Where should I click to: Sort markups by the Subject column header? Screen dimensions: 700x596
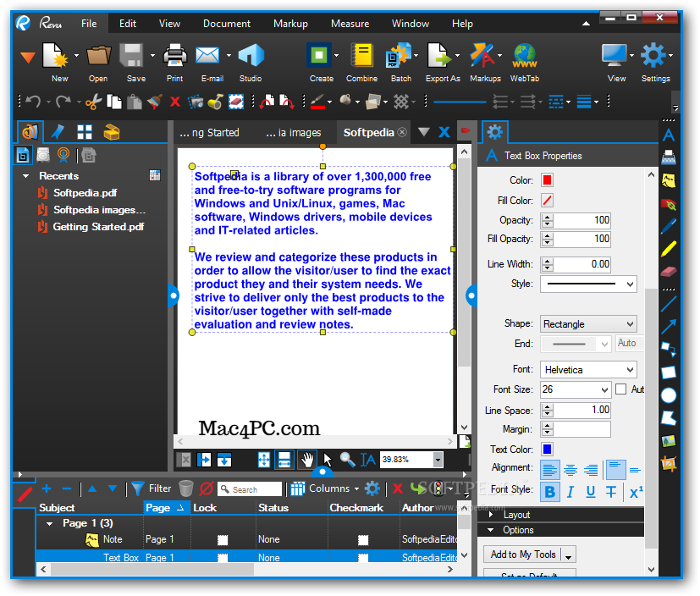tap(57, 508)
